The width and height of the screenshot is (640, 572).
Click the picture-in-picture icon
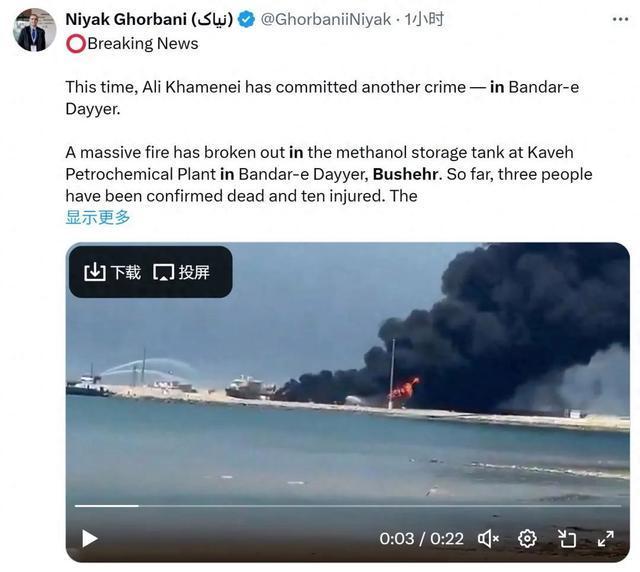pyautogui.click(x=567, y=539)
